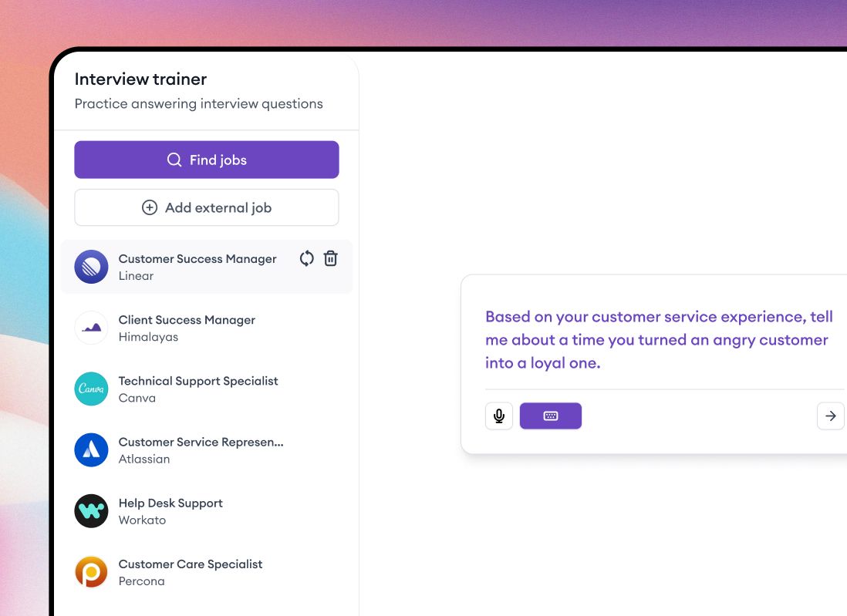
Task: Click the interview question about angry customers
Action: (x=658, y=339)
